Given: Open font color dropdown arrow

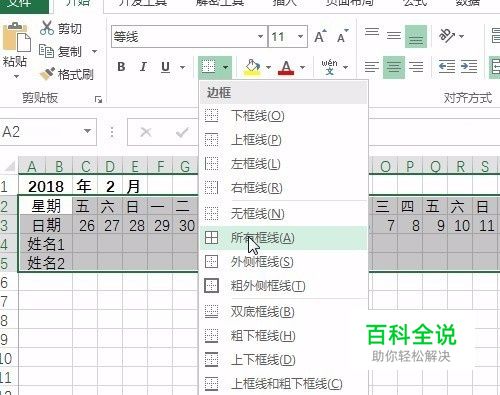Looking at the screenshot, I should coord(302,67).
